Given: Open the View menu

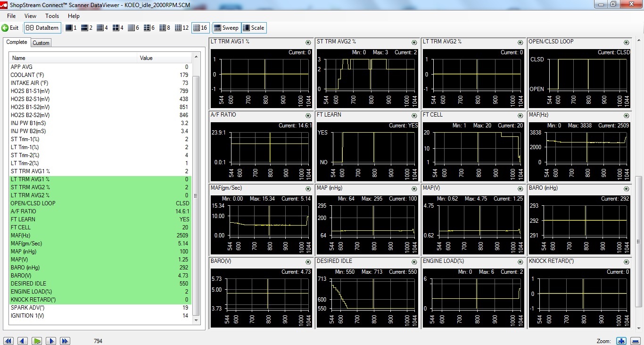Looking at the screenshot, I should click(x=30, y=16).
